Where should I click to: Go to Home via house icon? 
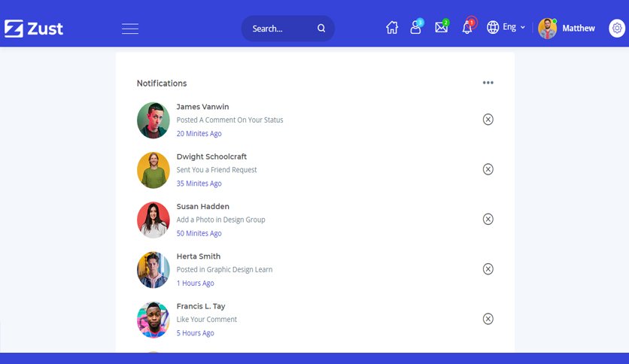(392, 28)
